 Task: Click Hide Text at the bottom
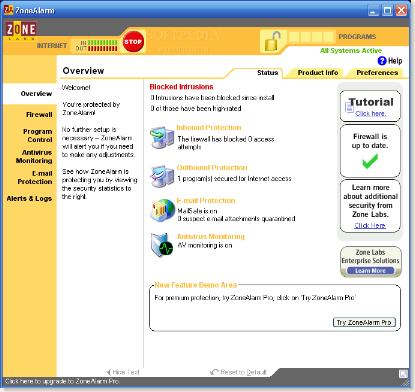(123, 372)
